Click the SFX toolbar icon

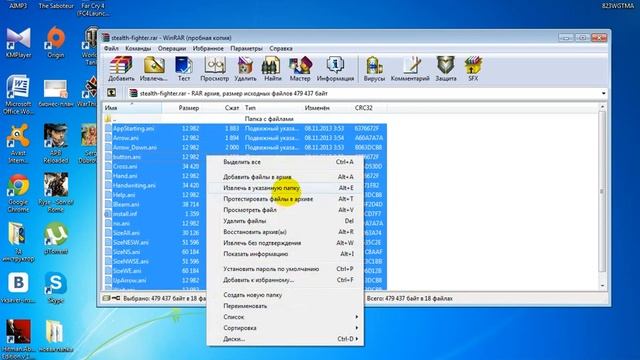tap(473, 69)
